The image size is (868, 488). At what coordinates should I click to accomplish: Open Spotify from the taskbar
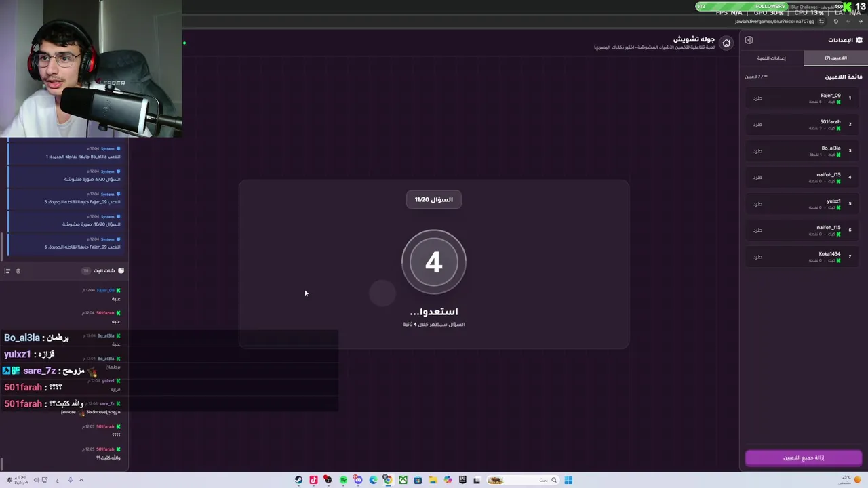[x=343, y=481]
